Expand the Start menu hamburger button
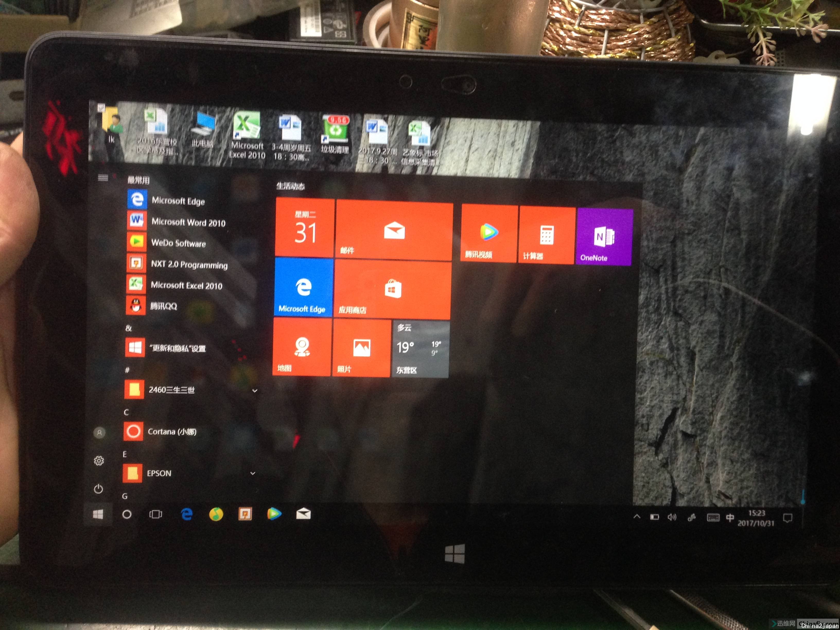This screenshot has width=840, height=630. [103, 178]
